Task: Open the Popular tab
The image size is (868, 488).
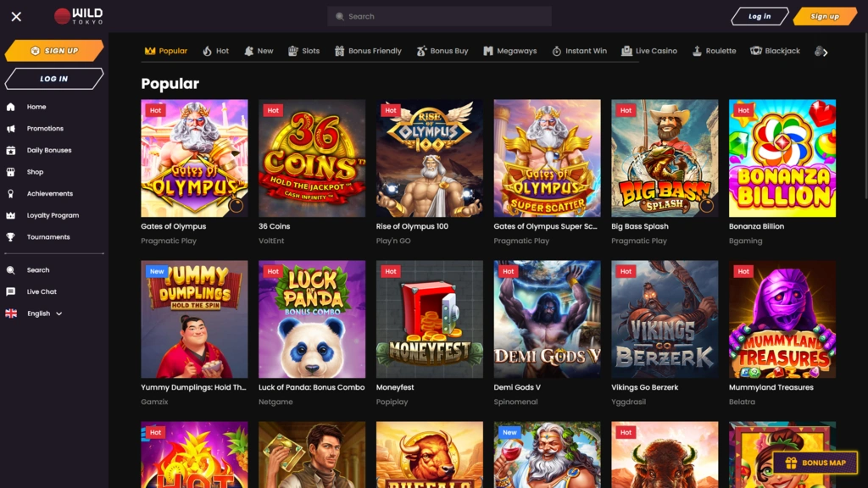Action: pos(166,51)
